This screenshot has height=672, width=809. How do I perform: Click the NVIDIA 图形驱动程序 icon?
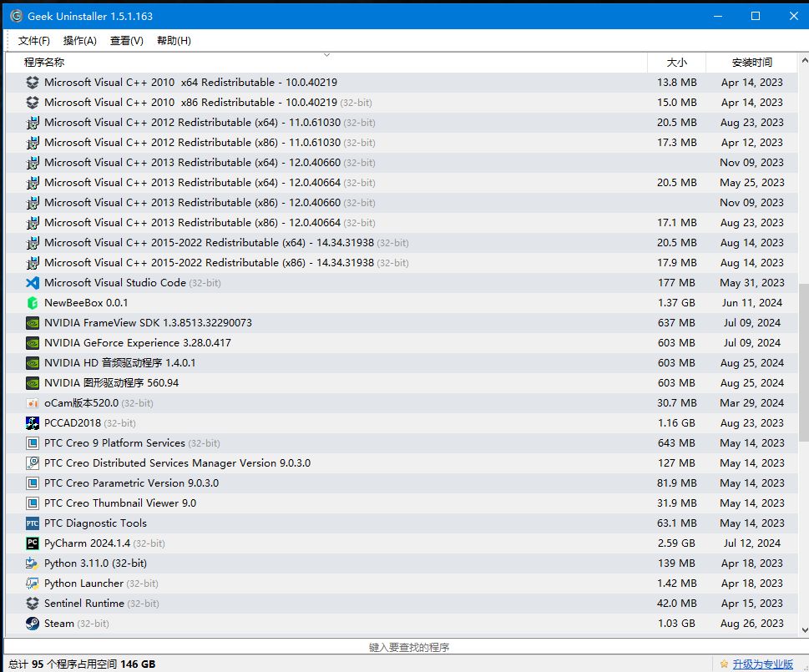[x=33, y=383]
